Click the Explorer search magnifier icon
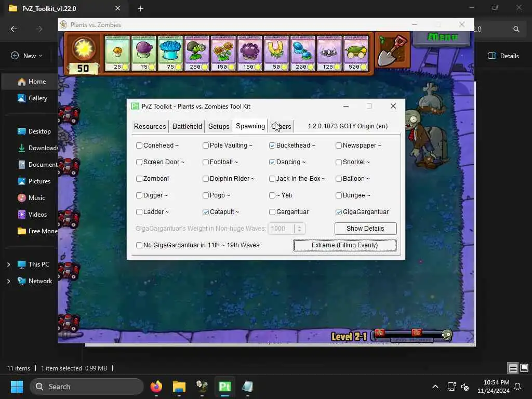 click(x=516, y=29)
